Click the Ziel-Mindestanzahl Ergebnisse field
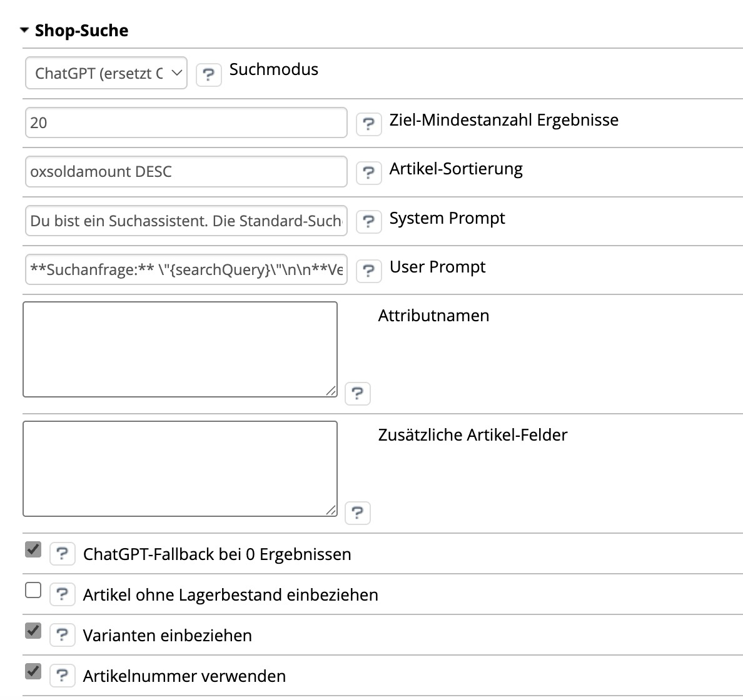The width and height of the screenshot is (743, 700). (x=186, y=122)
